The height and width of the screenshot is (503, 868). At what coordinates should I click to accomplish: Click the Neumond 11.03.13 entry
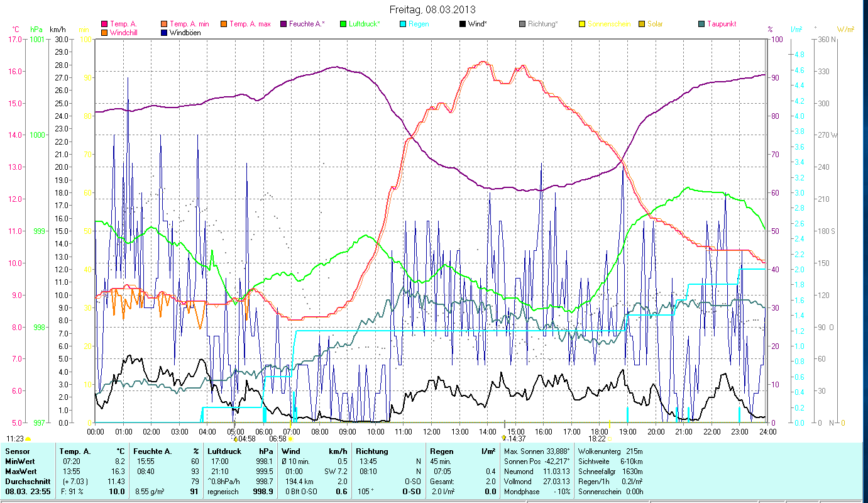click(536, 472)
